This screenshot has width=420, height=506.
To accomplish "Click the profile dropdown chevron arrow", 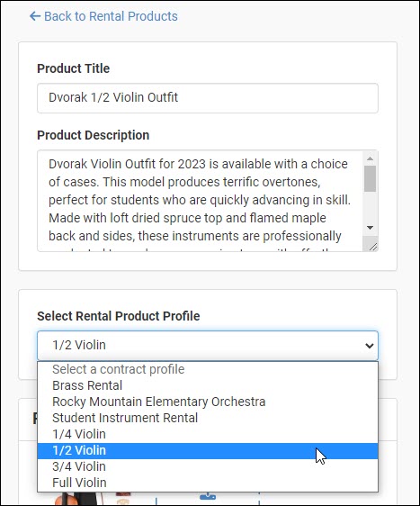I will 370,346.
